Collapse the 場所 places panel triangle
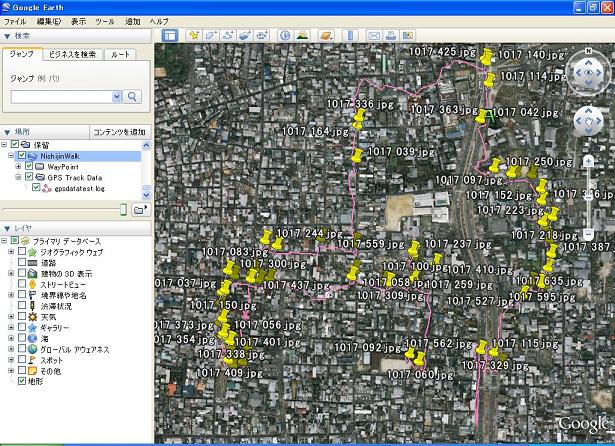615x446 pixels. pos(7,132)
